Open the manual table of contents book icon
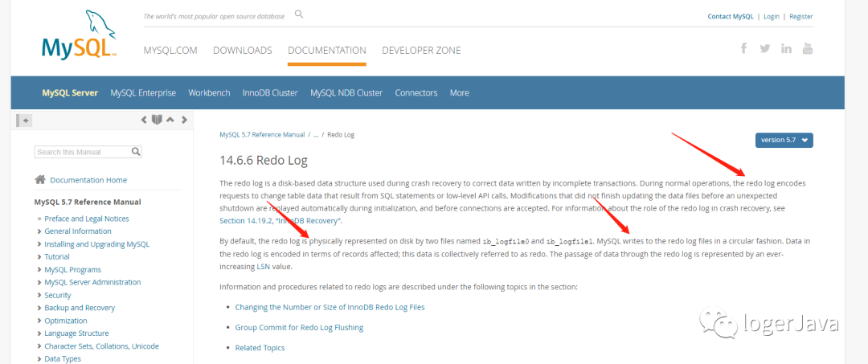Viewport: 868px width, 364px height. (x=157, y=120)
